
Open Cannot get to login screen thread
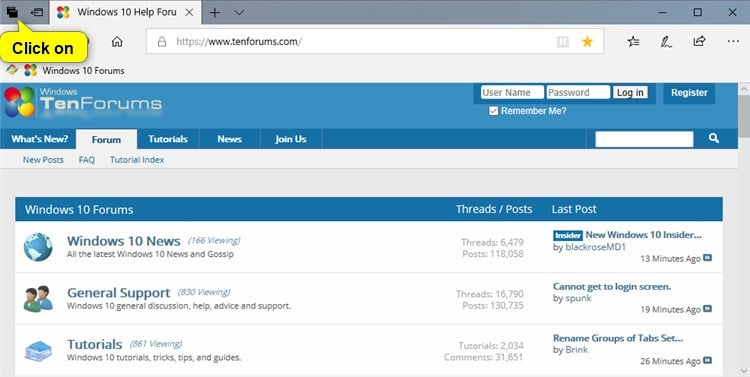click(x=612, y=287)
